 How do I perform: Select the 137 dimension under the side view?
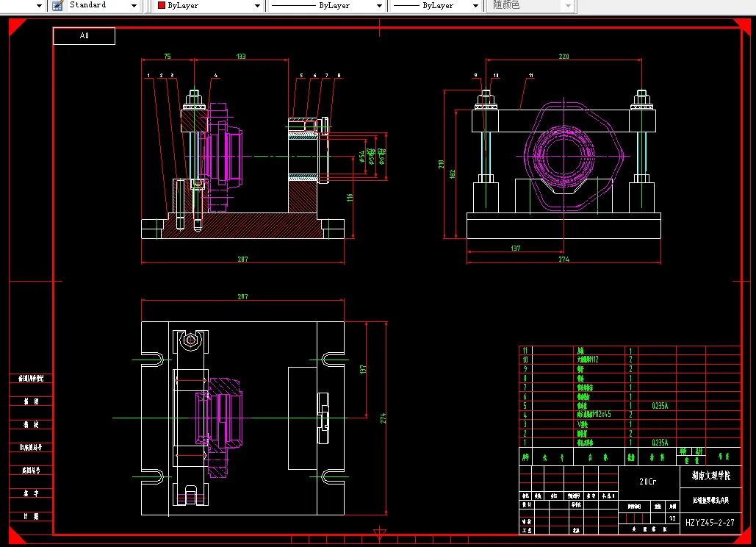point(516,249)
